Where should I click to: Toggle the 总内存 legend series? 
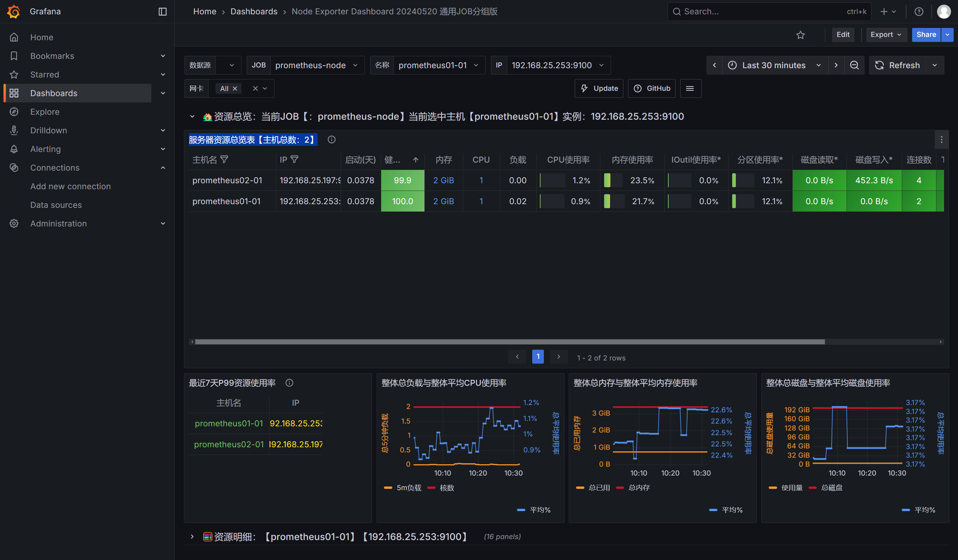(638, 488)
